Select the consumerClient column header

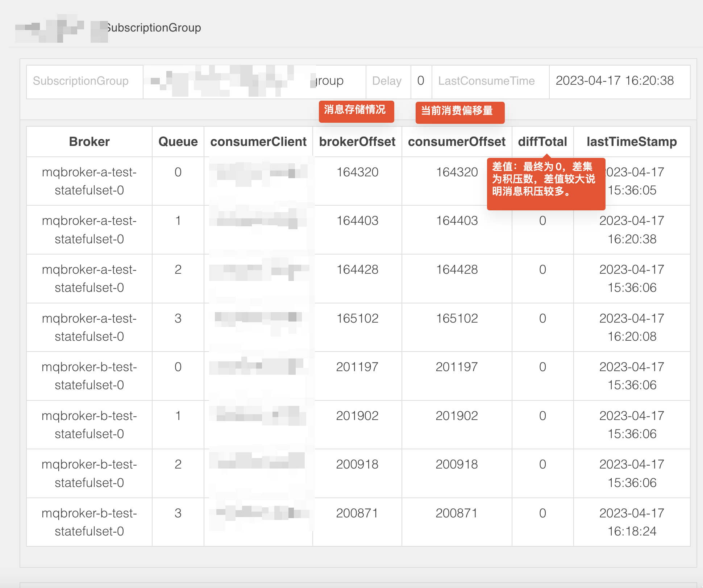pos(258,142)
